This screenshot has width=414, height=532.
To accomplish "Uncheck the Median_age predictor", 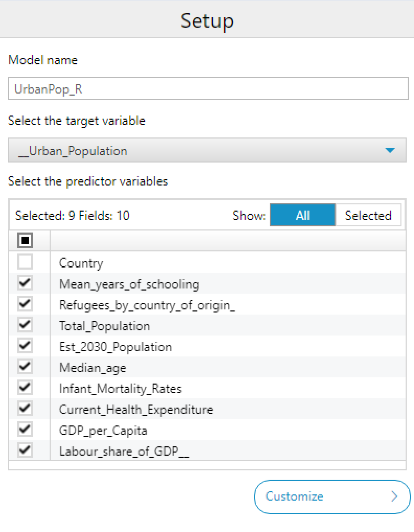I will coord(25,367).
